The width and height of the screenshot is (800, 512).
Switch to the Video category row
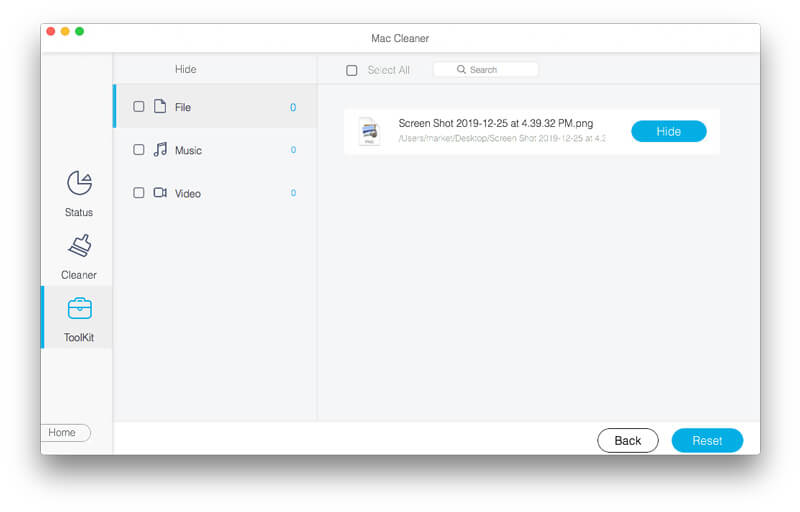point(215,193)
